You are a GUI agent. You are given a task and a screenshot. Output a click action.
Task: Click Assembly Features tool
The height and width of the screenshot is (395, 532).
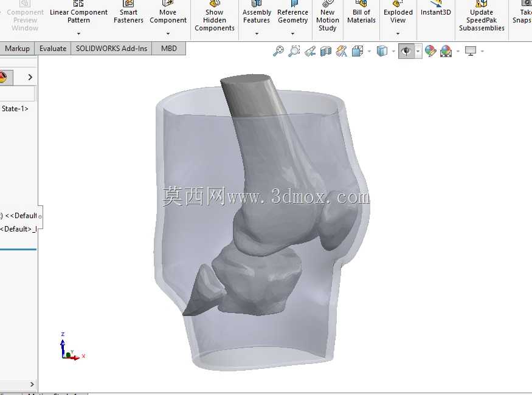(x=257, y=13)
